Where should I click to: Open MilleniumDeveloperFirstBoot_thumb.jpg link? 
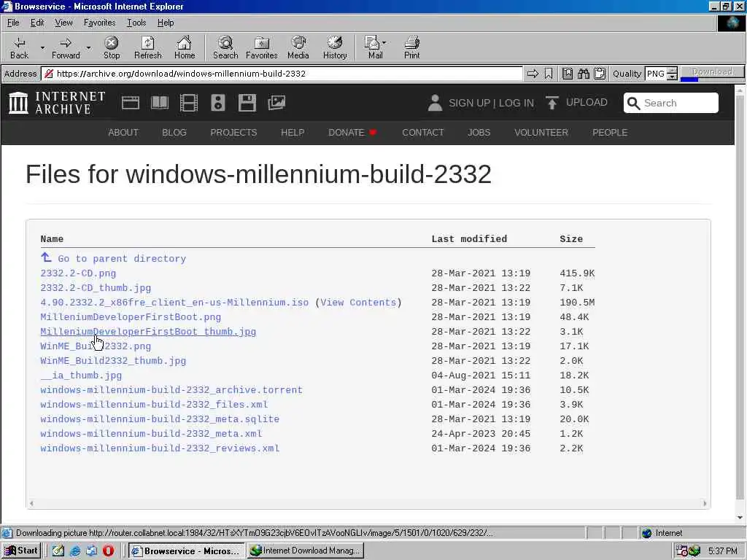coord(148,332)
